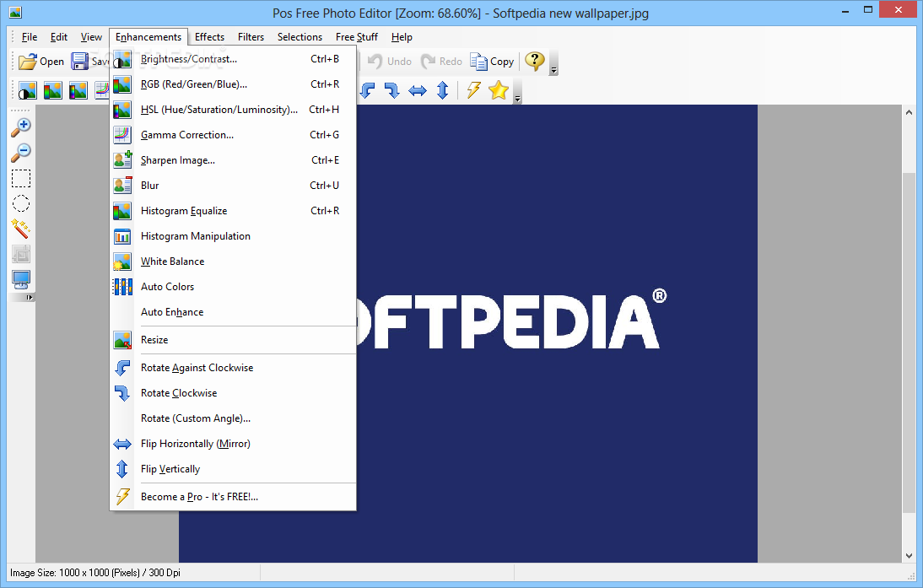Open the Brightness/Contrast menu entry

point(233,59)
